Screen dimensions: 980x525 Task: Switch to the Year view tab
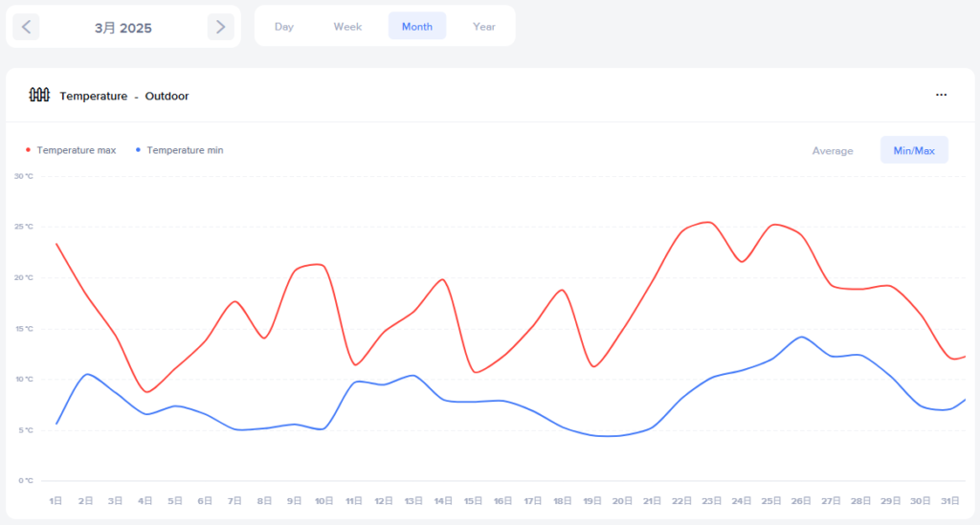484,27
